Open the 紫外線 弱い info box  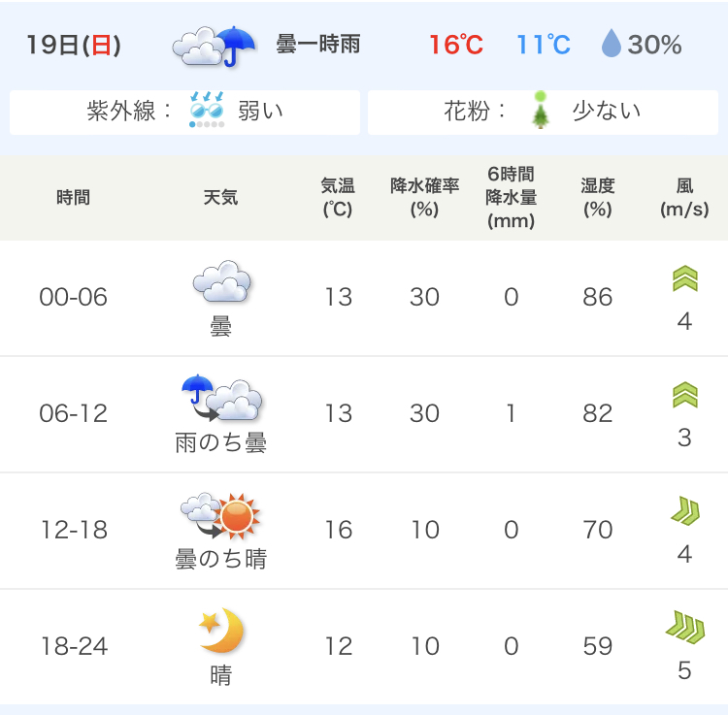pos(184,113)
